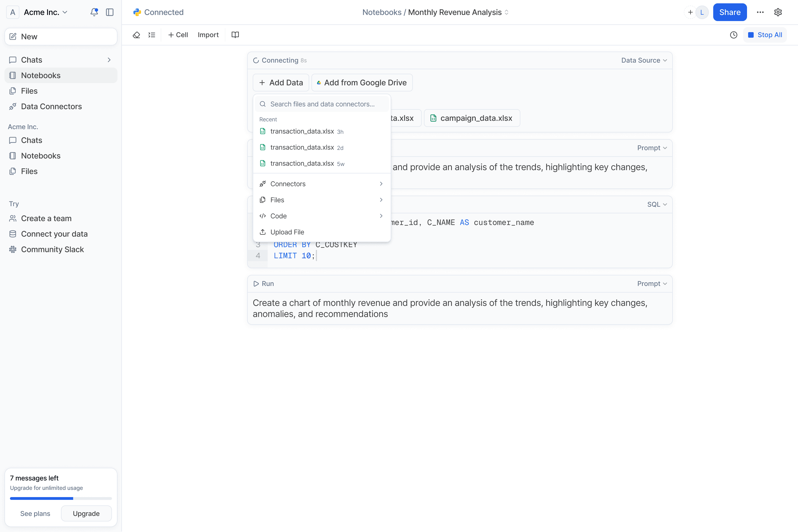
Task: Click the search files and connectors field
Action: point(322,104)
